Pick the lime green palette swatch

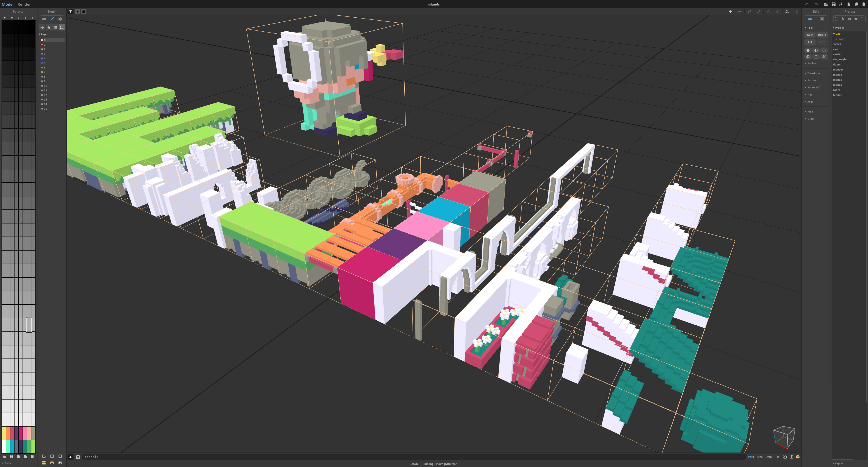click(33, 446)
